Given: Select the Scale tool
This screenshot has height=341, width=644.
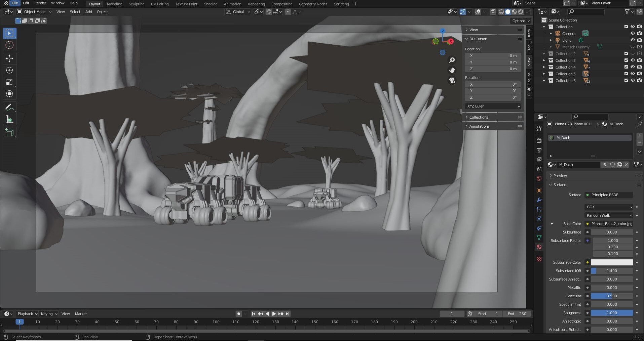Looking at the screenshot, I should pos(9,82).
